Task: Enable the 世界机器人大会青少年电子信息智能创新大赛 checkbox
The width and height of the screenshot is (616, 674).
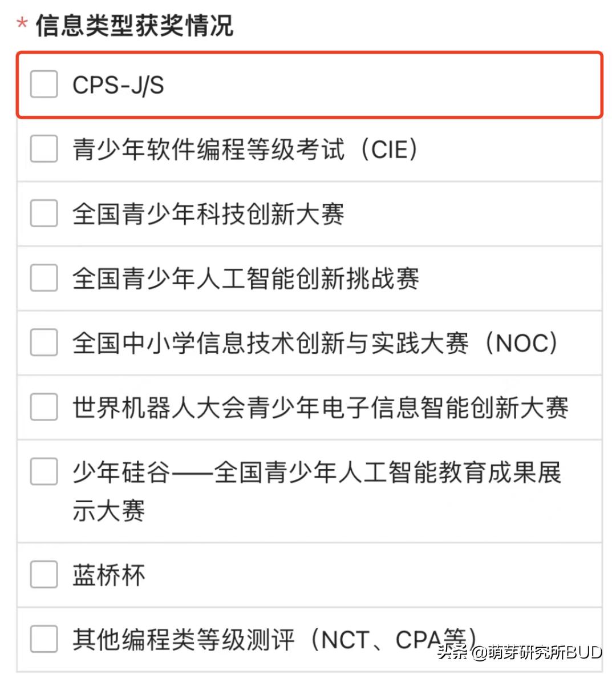Action: pos(43,407)
